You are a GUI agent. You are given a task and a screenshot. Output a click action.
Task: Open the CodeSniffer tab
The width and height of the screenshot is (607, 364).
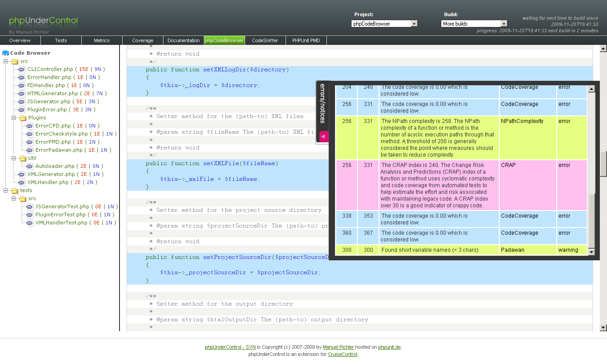point(265,40)
